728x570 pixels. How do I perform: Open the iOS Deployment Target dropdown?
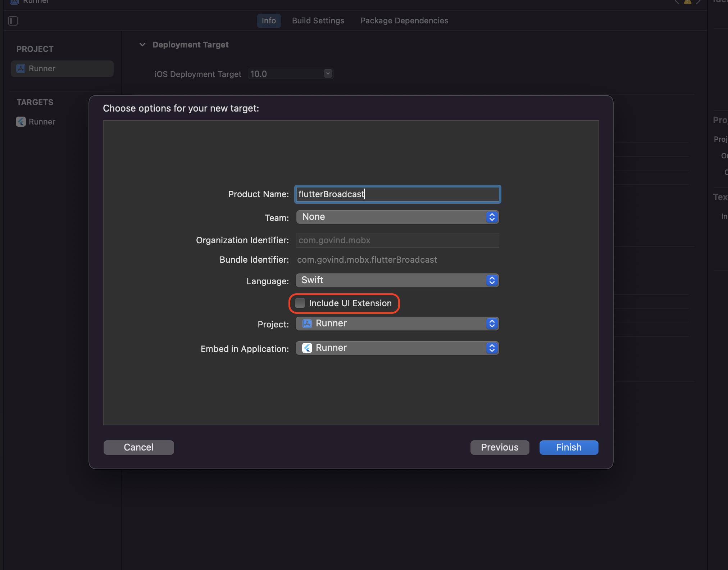[x=327, y=73]
